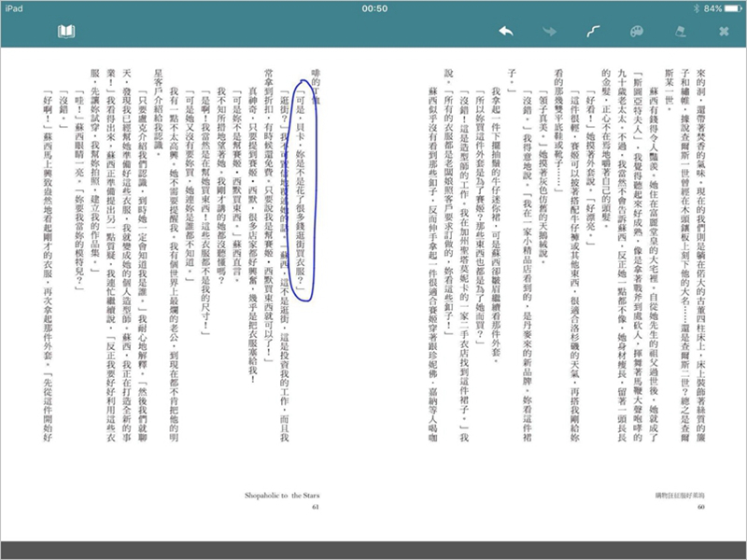Tap page number 61
Screen dimensions: 747x560
click(x=315, y=507)
